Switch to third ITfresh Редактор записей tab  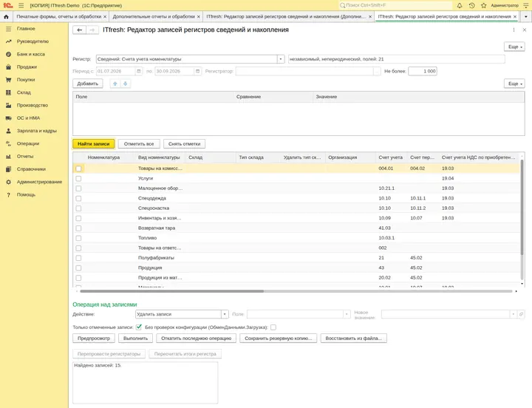[x=287, y=16]
